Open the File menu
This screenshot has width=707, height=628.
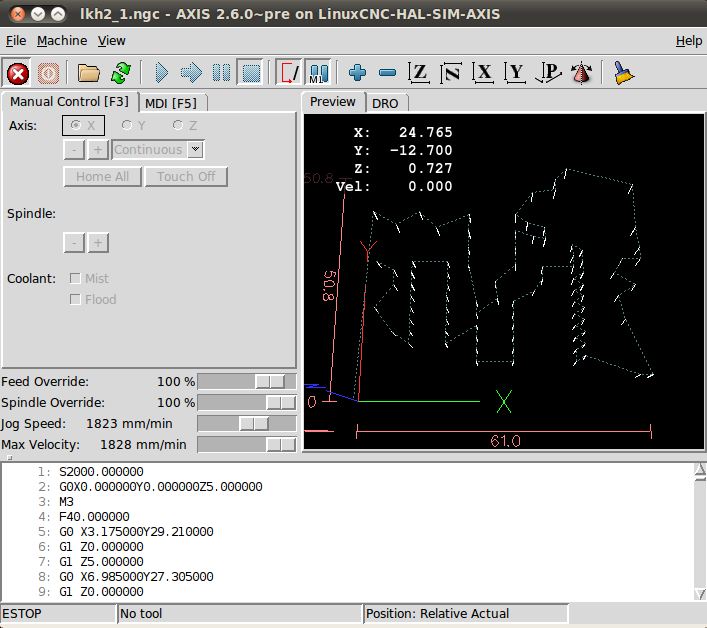pos(16,41)
